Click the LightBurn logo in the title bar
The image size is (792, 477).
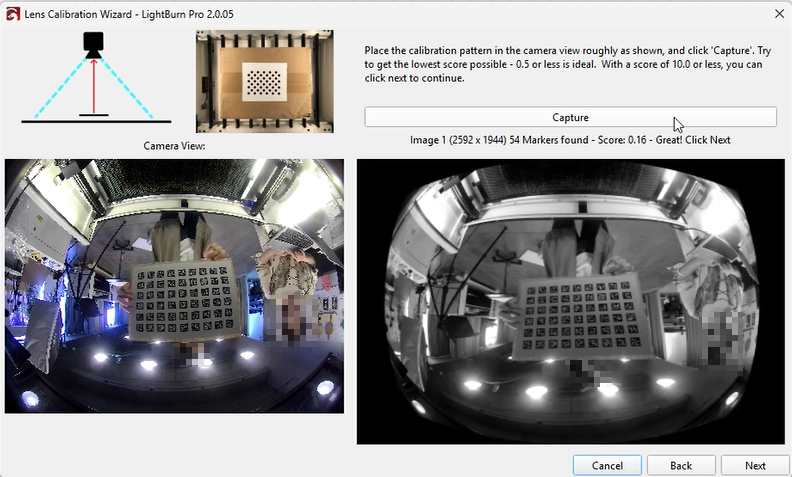(x=13, y=13)
